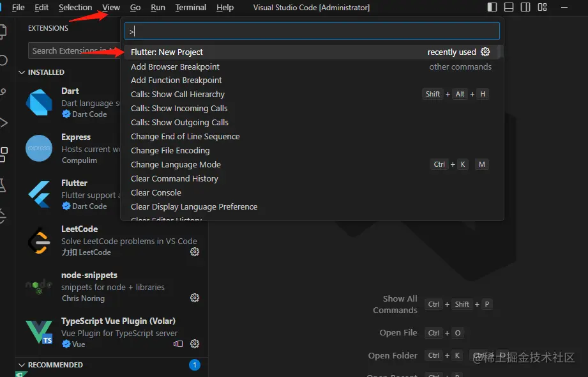Click the Open Folder shortcut hint
Image resolution: width=588 pixels, height=377 pixels.
click(x=393, y=356)
